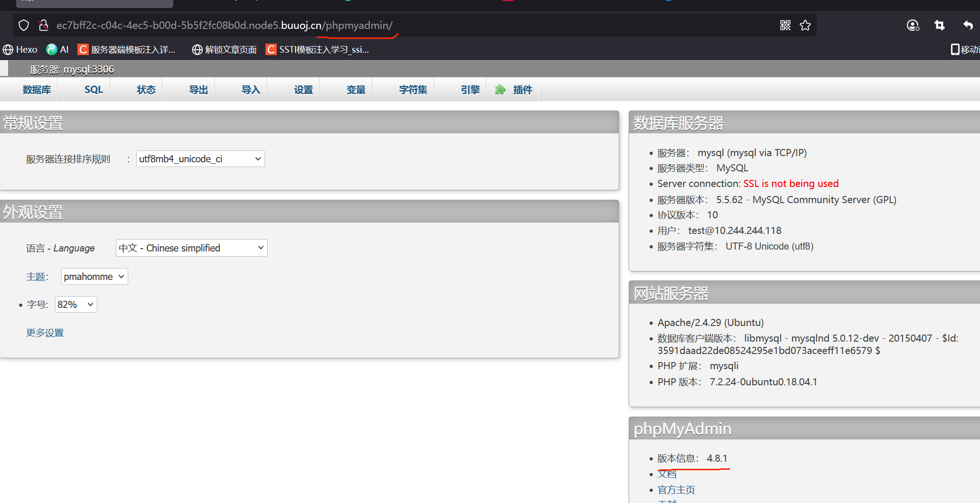The width and height of the screenshot is (980, 503).
Task: Click the undo arrow icon in toolbar
Action: (x=968, y=25)
